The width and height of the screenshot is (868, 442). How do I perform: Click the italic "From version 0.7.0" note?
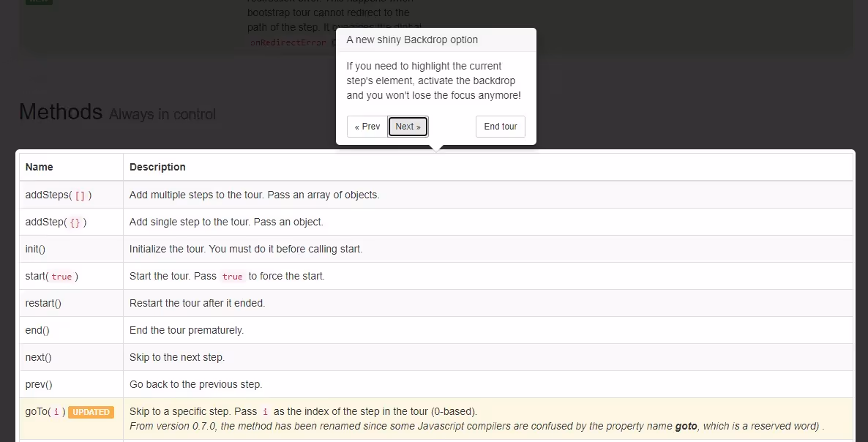(x=477, y=427)
